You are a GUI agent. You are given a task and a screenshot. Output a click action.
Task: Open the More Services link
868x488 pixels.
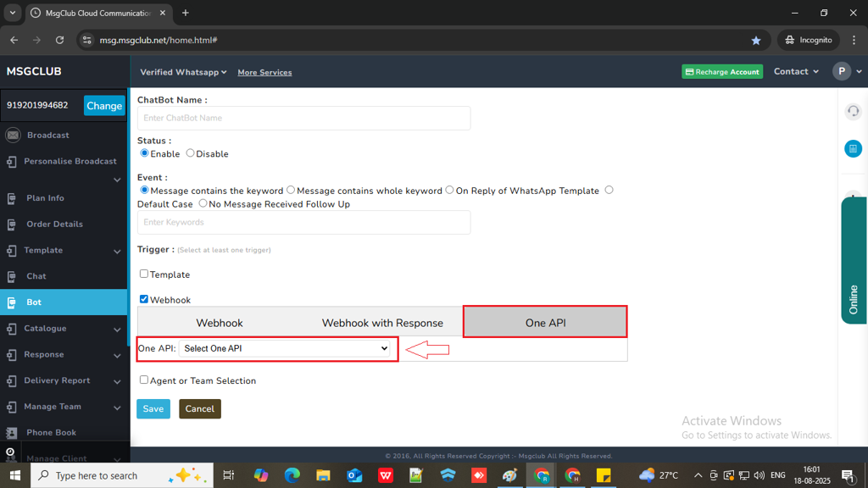(x=264, y=73)
